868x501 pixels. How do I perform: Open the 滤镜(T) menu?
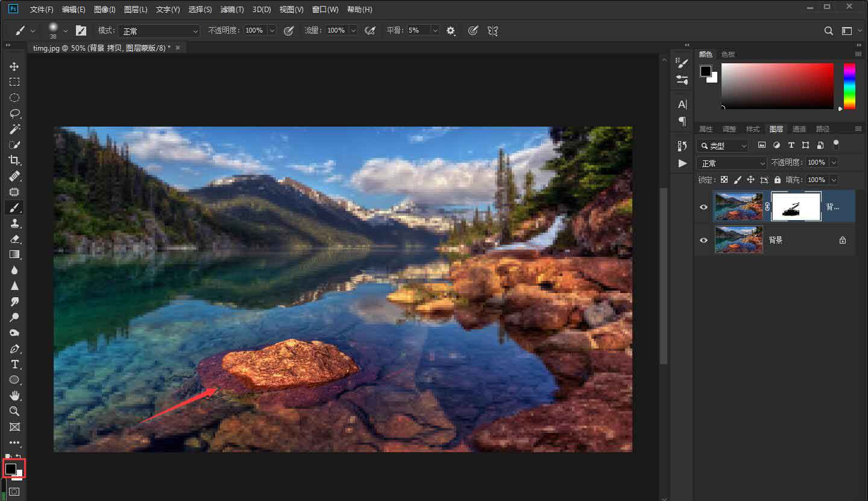232,10
